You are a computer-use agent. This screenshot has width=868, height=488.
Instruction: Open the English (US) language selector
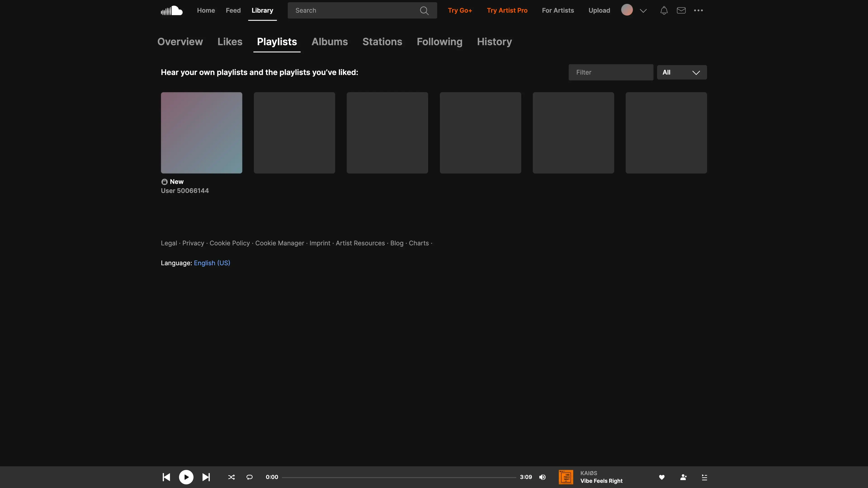pyautogui.click(x=212, y=263)
